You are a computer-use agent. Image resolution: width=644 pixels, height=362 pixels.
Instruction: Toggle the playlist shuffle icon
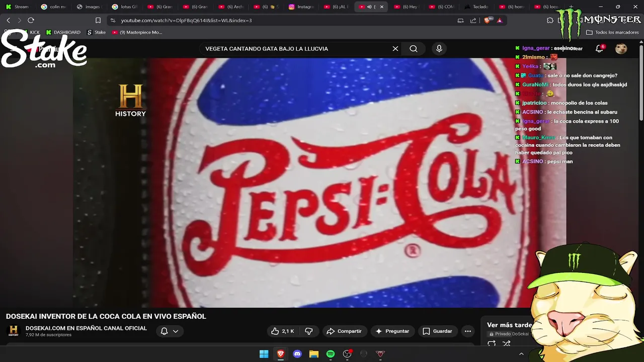click(x=507, y=344)
